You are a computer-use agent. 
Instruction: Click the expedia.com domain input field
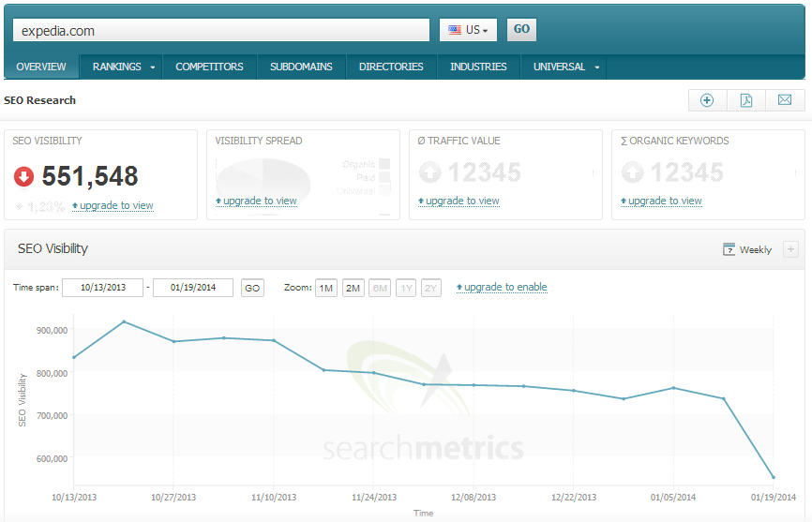pyautogui.click(x=221, y=30)
